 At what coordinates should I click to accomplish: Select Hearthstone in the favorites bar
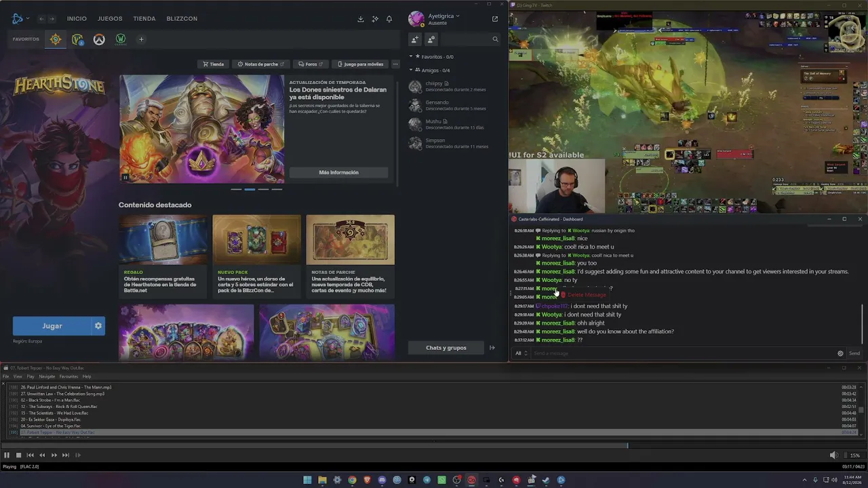[56, 39]
